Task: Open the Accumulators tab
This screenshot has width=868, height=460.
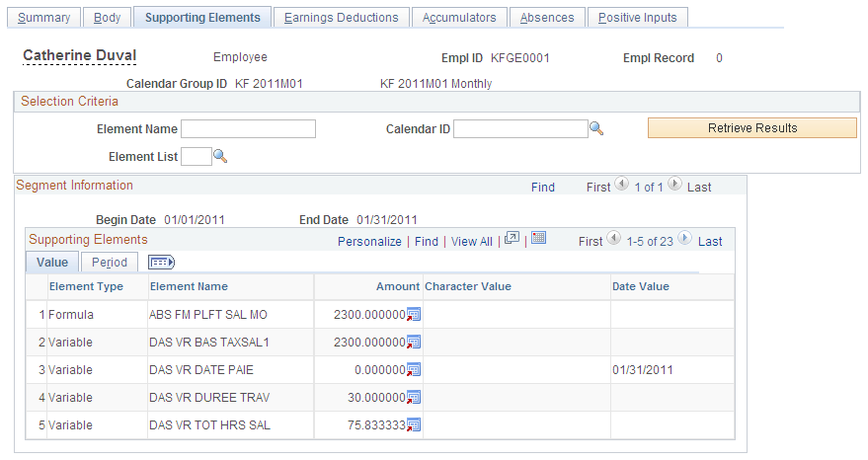Action: (x=459, y=17)
